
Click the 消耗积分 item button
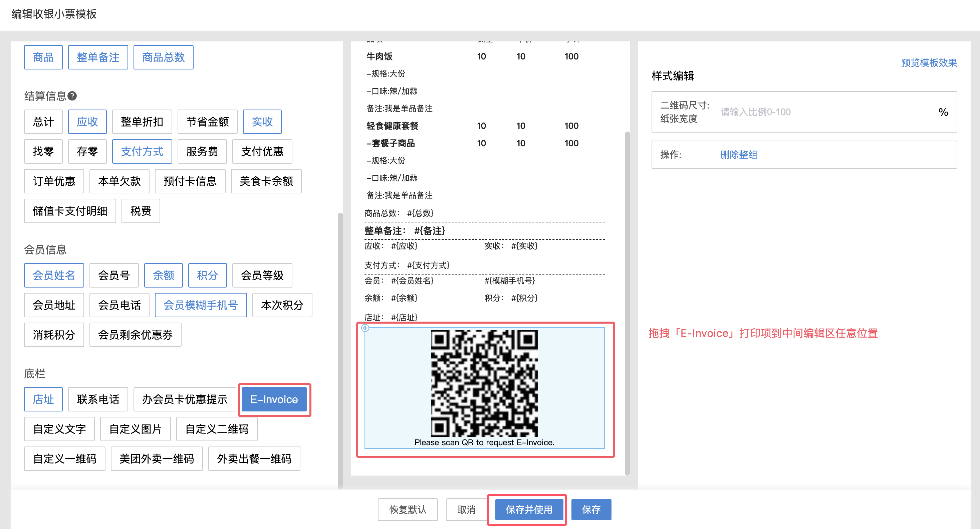pos(54,335)
